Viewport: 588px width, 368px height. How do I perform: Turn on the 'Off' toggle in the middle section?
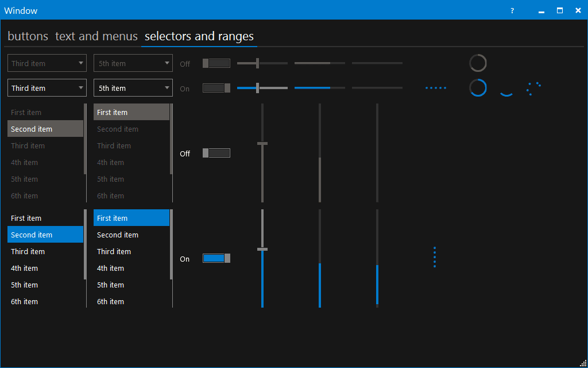[x=216, y=153]
